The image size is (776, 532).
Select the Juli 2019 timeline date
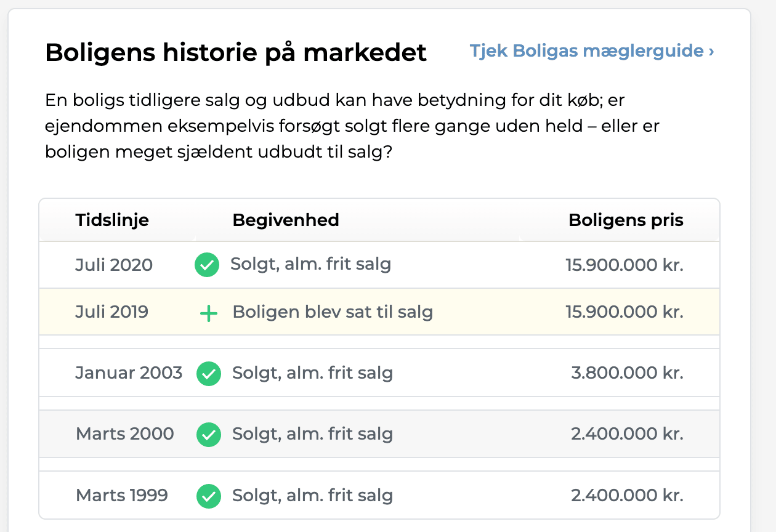(112, 312)
